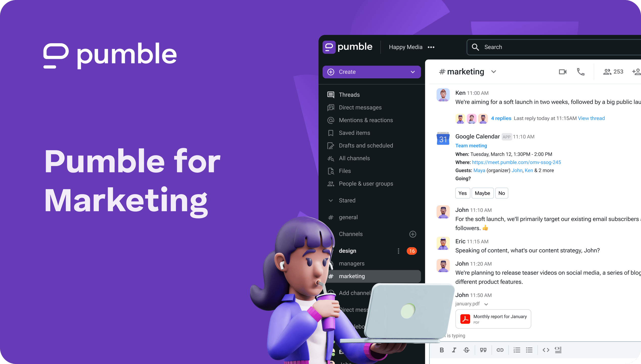The width and height of the screenshot is (641, 364).
Task: Click the video call icon in marketing channel
Action: coord(563,72)
